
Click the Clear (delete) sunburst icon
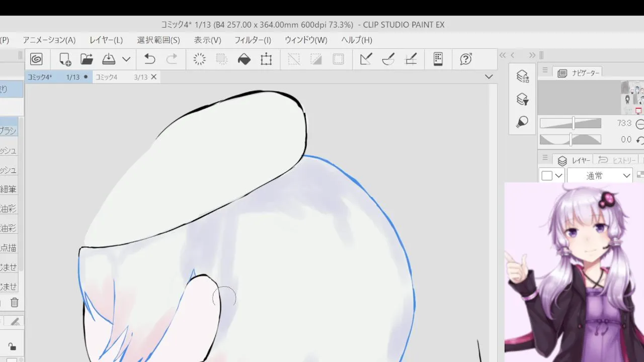click(x=200, y=59)
